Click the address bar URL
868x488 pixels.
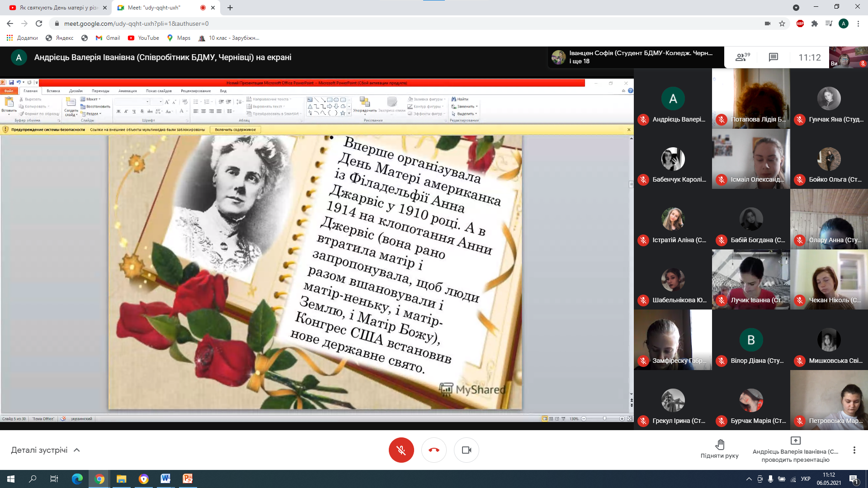click(x=136, y=23)
